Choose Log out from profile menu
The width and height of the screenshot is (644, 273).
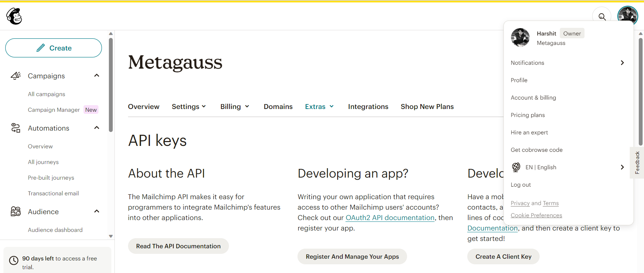click(x=520, y=185)
